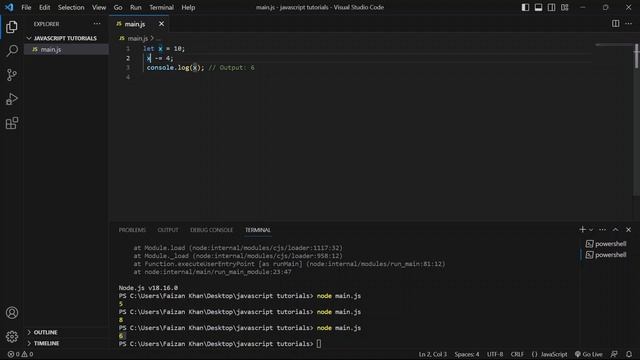Viewport: 640px width, 360px height.
Task: Toggle secondary side bar visibility
Action: [551, 7]
